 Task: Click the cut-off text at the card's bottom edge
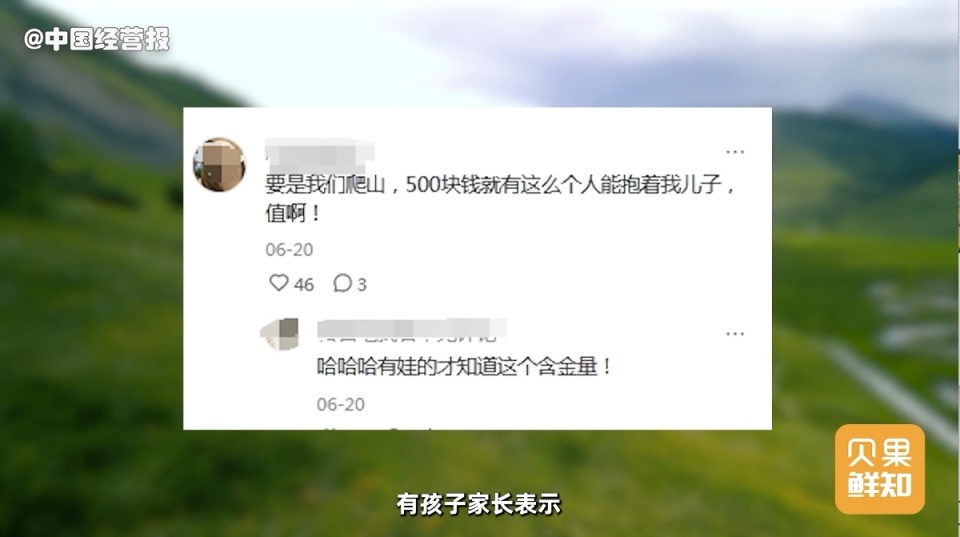pyautogui.click(x=378, y=427)
